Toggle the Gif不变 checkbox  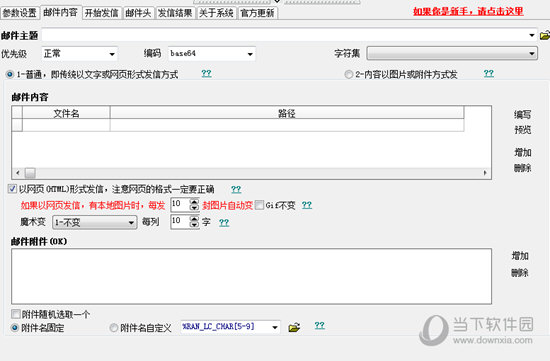[259, 205]
